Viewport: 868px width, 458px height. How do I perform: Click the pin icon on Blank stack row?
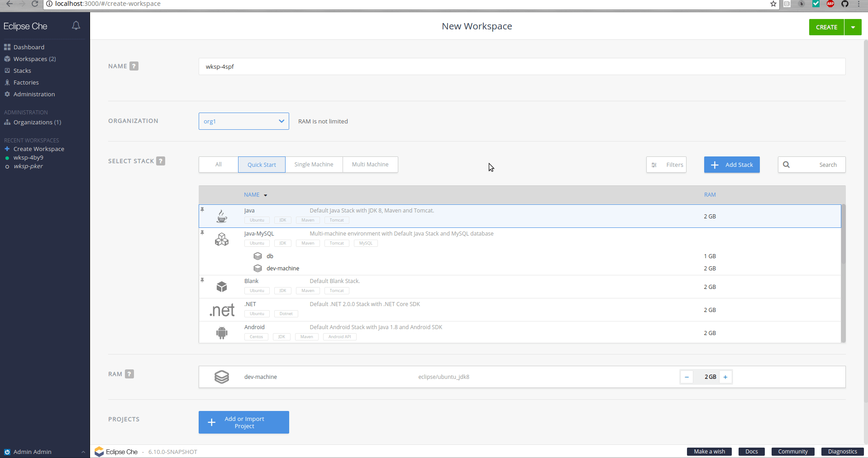tap(202, 280)
